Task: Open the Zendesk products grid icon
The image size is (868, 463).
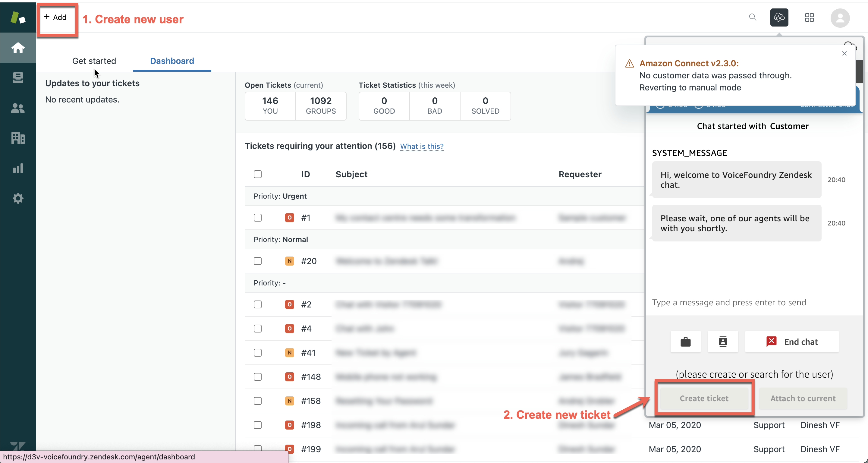Action: (x=809, y=17)
